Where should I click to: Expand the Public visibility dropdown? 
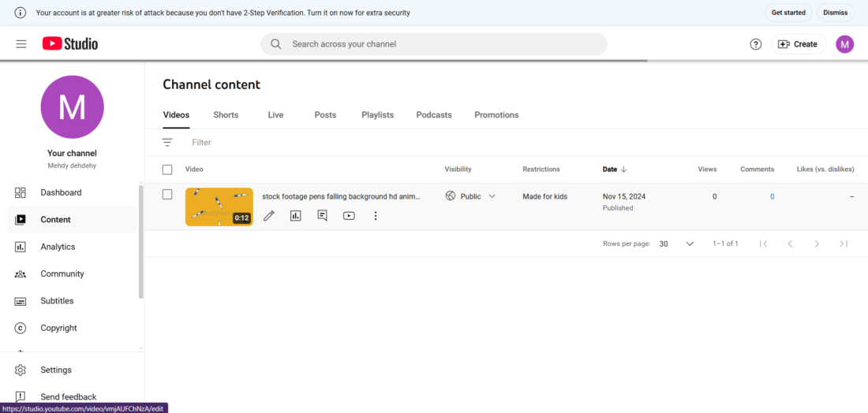(492, 195)
